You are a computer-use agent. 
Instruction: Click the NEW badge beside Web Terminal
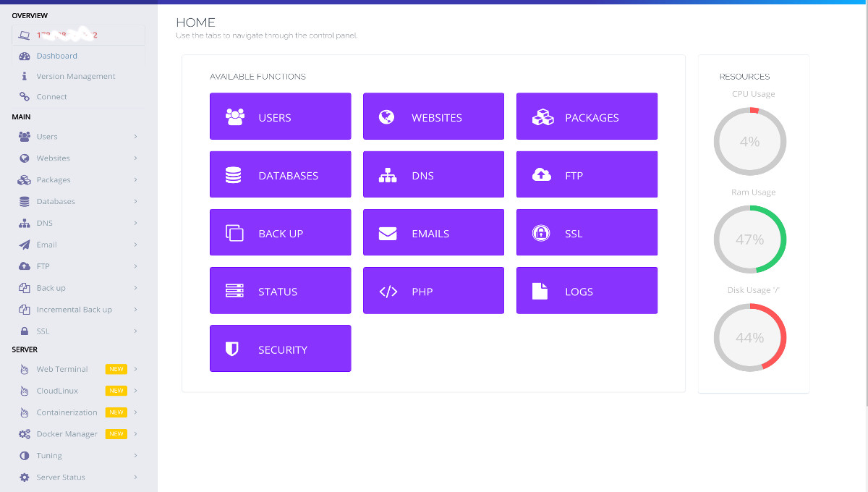[x=117, y=369]
